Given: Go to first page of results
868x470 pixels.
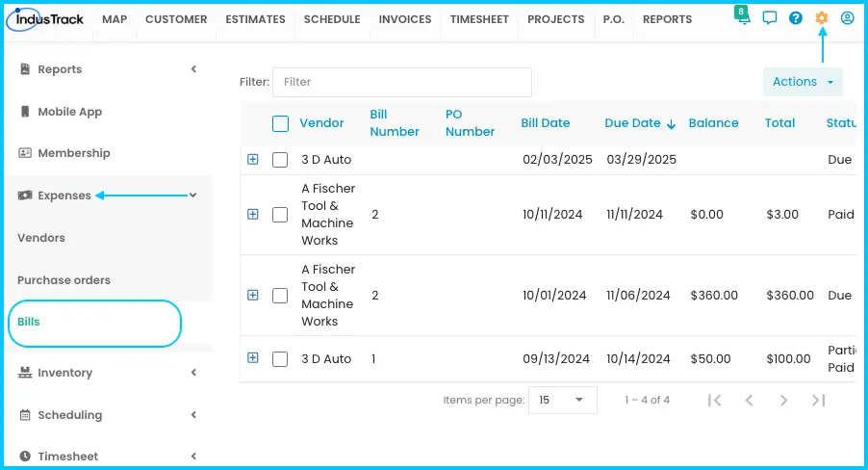Looking at the screenshot, I should (715, 400).
